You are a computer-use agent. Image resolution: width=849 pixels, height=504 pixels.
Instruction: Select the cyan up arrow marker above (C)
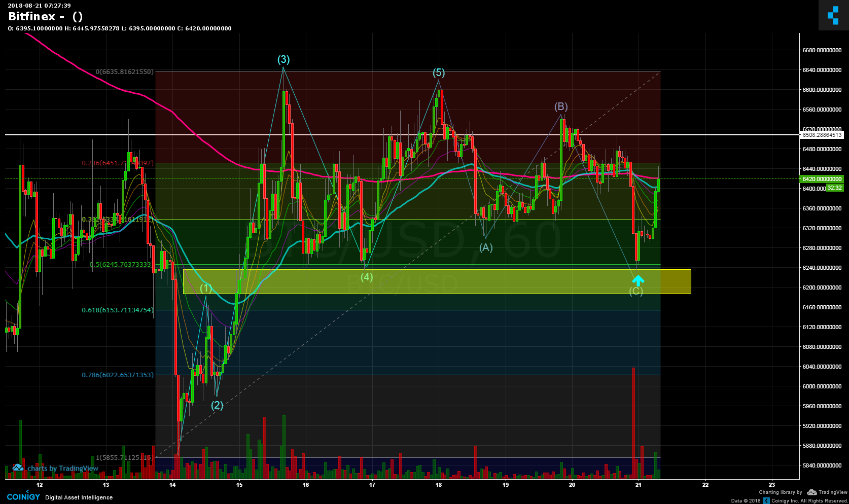(x=638, y=280)
